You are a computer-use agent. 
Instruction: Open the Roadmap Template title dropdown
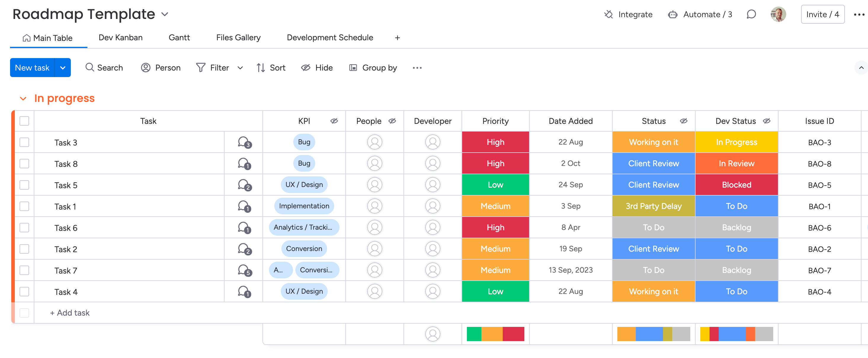click(165, 14)
